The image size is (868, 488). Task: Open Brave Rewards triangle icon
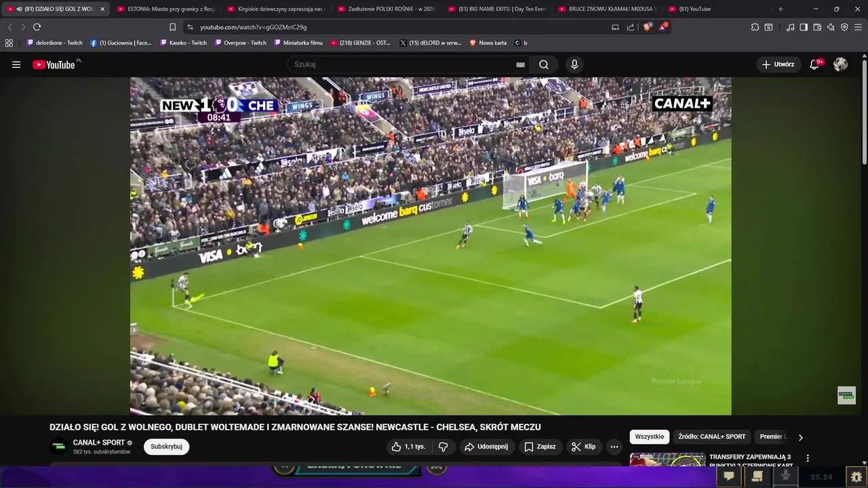pos(663,27)
